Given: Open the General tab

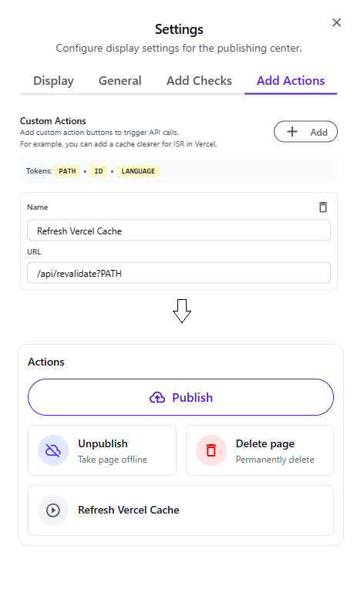Looking at the screenshot, I should point(120,80).
